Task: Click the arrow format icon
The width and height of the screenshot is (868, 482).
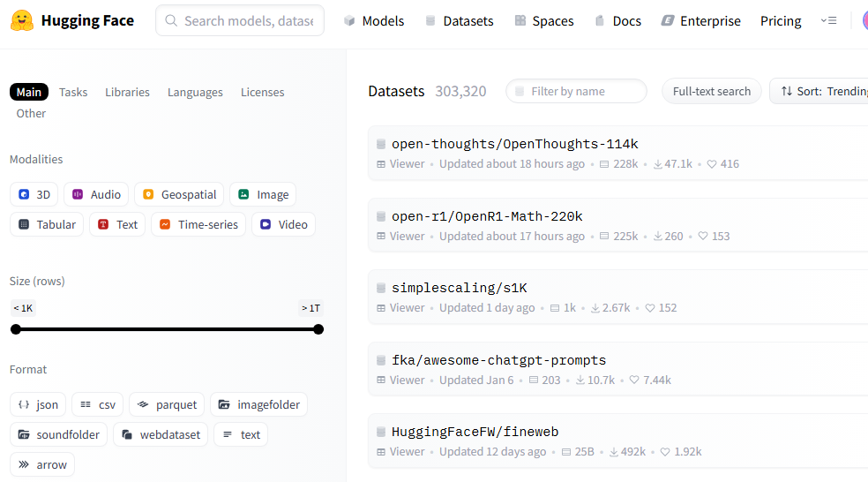Action: [x=24, y=464]
